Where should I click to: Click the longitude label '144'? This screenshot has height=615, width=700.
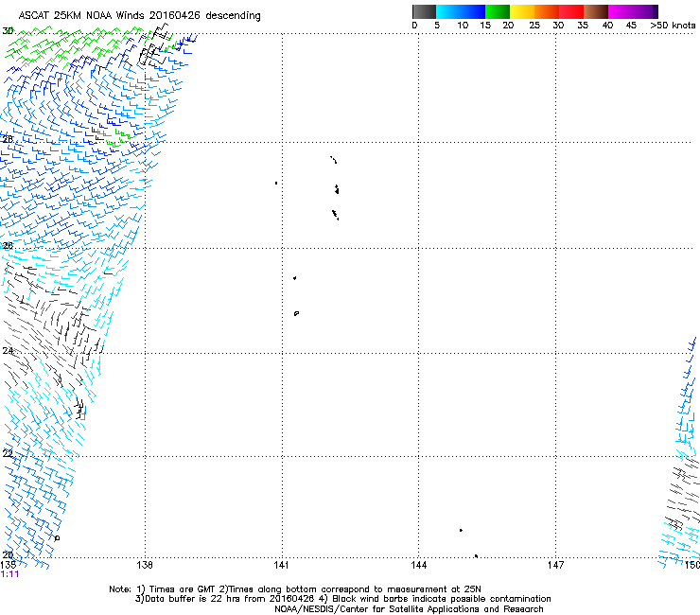tap(419, 565)
